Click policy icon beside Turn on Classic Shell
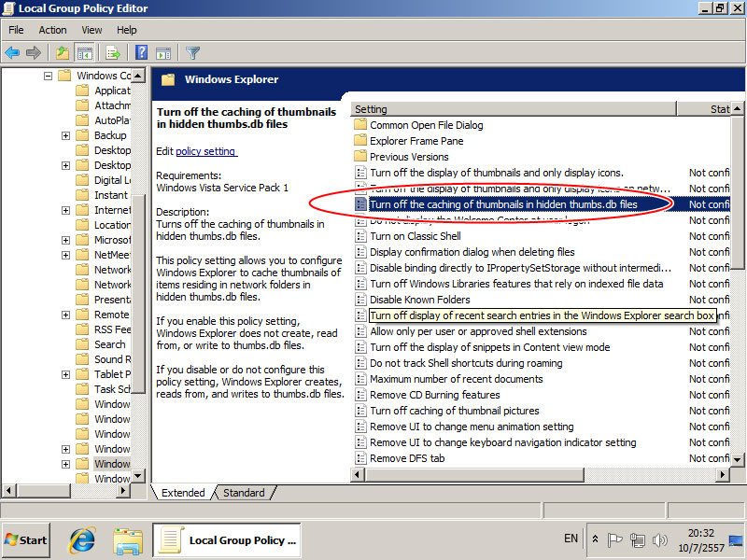The height and width of the screenshot is (560, 747). [x=360, y=236]
